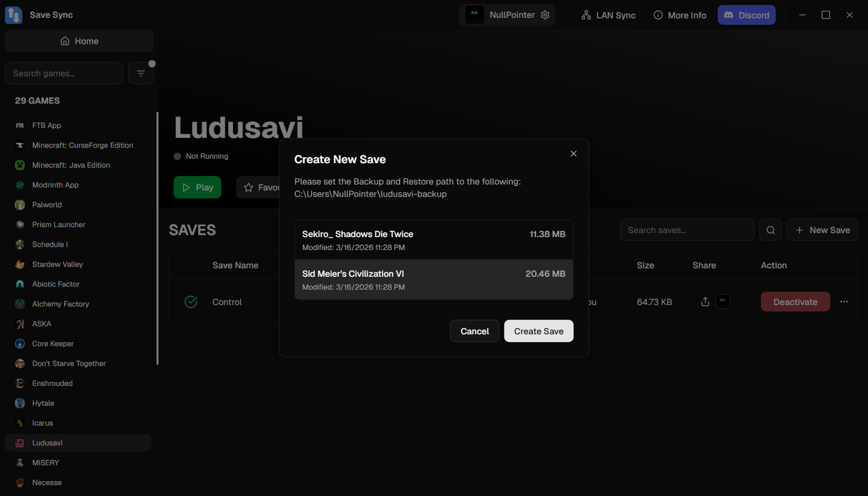Toggle the Control save active checkmark
Screen dimensions: 868x496
coord(191,302)
